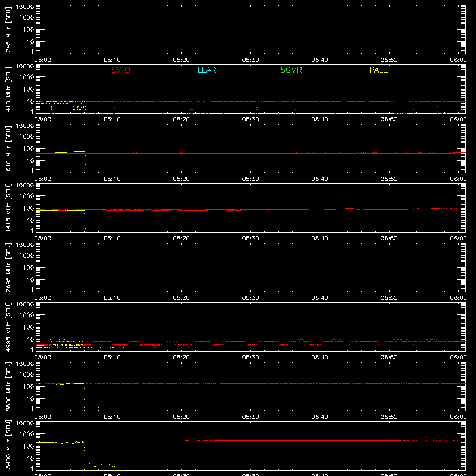Click 05:40 time label of 2695 MHz panel
Viewport: 476px width, 476px height.
click(x=320, y=298)
